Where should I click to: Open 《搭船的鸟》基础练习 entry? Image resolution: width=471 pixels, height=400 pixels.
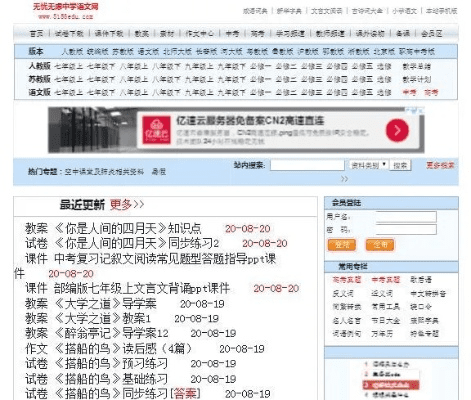point(111,379)
